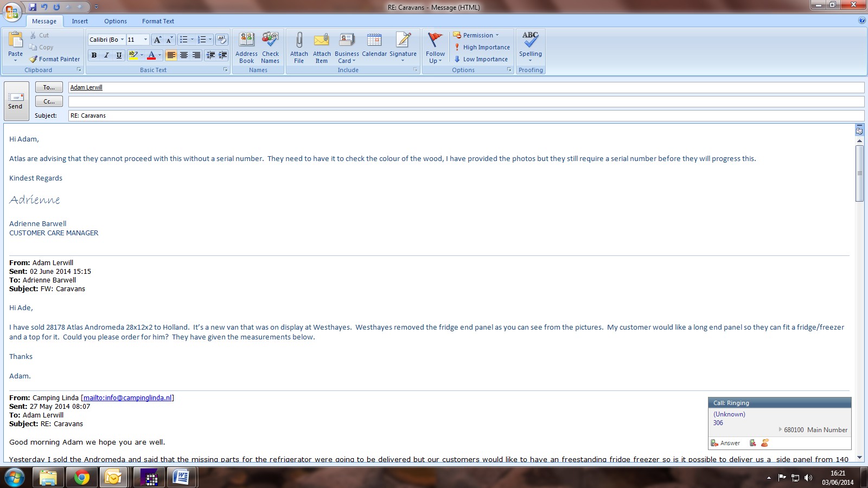This screenshot has height=488, width=868.
Task: Mark message as Low Importance
Action: coord(481,59)
